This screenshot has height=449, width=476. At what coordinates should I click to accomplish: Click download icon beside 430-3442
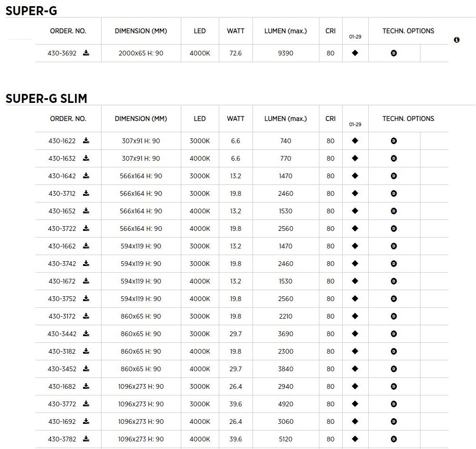pyautogui.click(x=86, y=334)
